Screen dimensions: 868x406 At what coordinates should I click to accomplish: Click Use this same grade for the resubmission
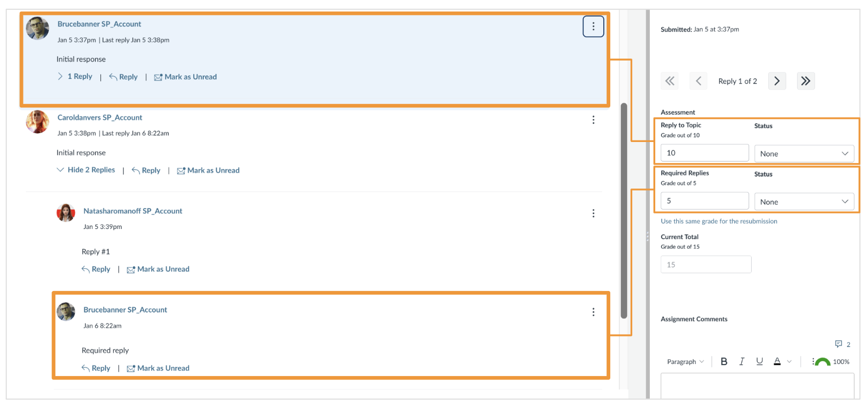pyautogui.click(x=719, y=221)
